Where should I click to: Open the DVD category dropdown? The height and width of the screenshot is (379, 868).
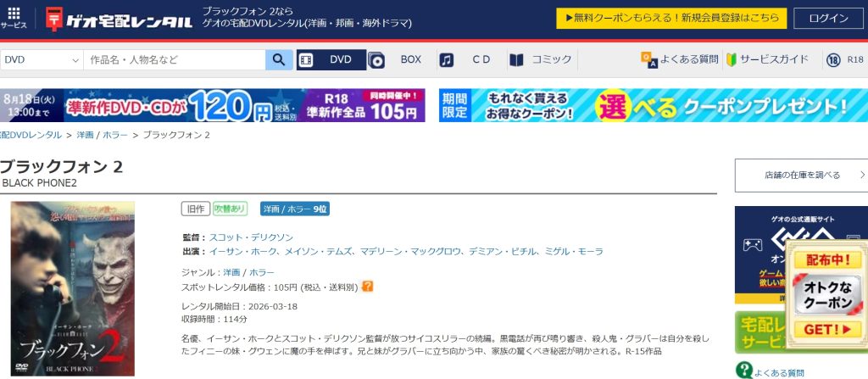tap(42, 60)
